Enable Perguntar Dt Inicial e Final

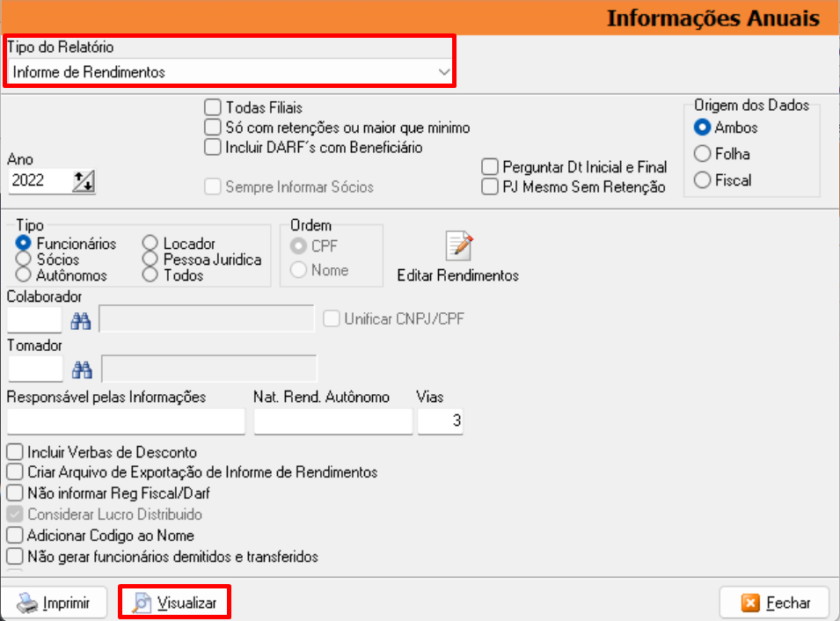click(490, 166)
